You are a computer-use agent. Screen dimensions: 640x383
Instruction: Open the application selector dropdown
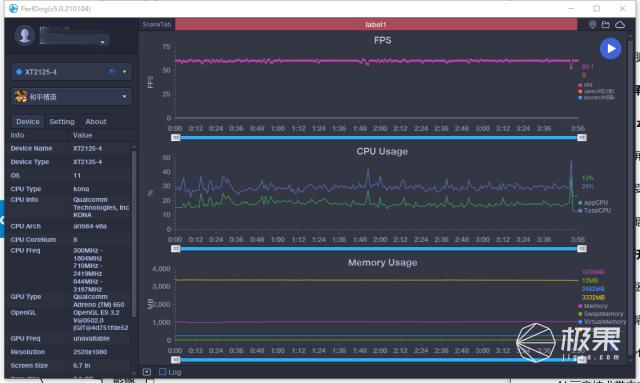coord(124,97)
